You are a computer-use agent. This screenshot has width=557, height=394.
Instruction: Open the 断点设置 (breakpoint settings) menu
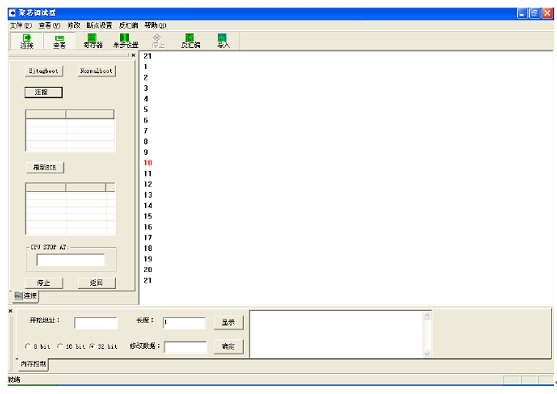(x=99, y=25)
